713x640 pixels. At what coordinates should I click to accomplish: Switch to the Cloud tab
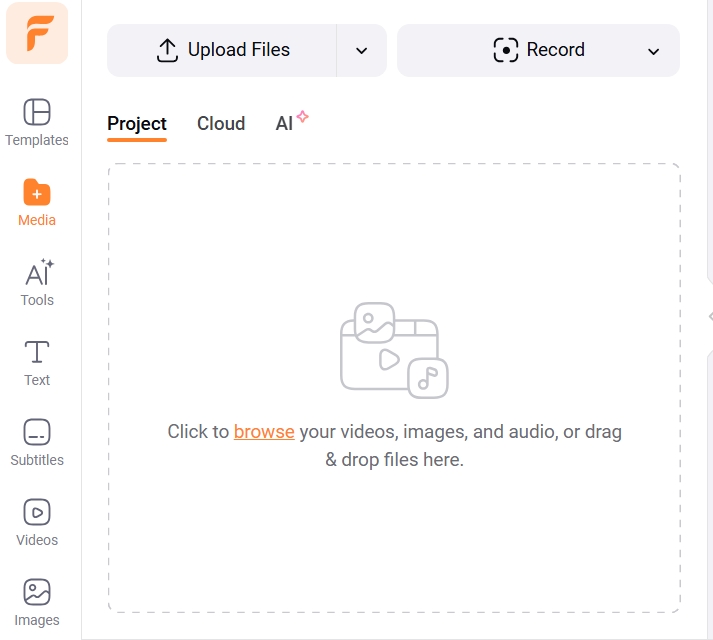[221, 124]
